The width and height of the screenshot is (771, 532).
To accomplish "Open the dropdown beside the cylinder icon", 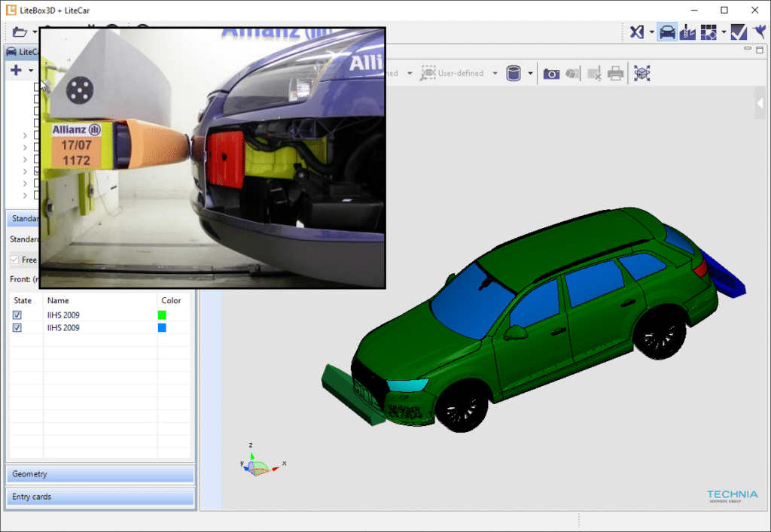I will [530, 73].
